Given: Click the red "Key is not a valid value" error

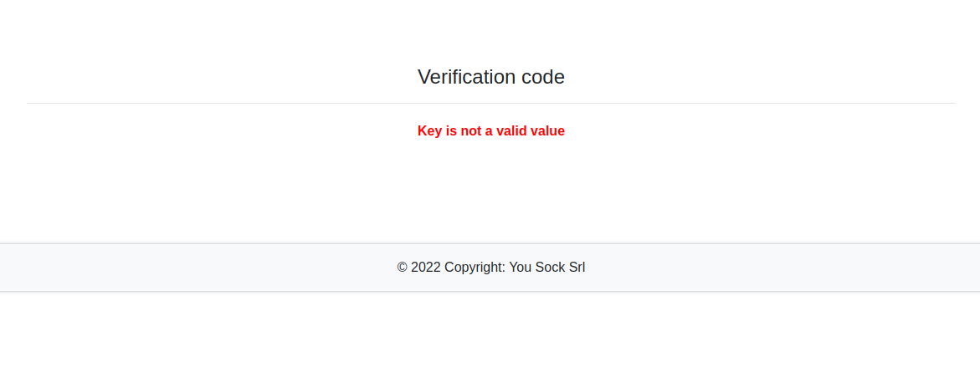Looking at the screenshot, I should [490, 130].
